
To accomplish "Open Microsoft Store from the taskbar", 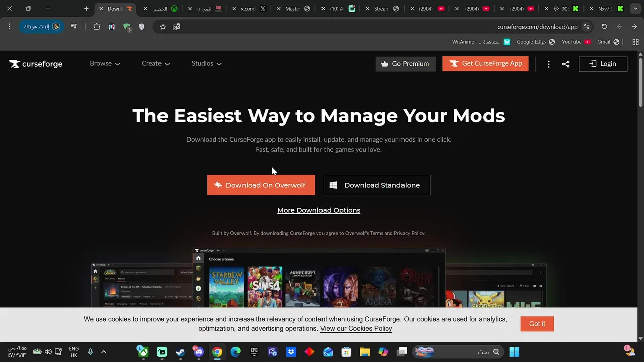I will tap(346, 352).
